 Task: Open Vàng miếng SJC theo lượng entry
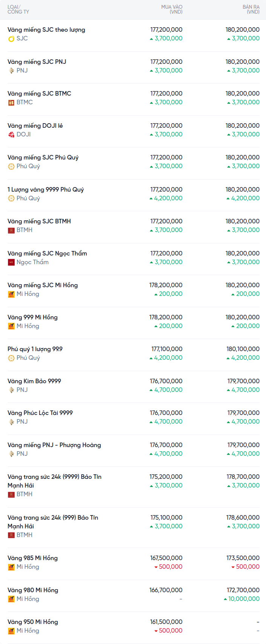click(46, 30)
